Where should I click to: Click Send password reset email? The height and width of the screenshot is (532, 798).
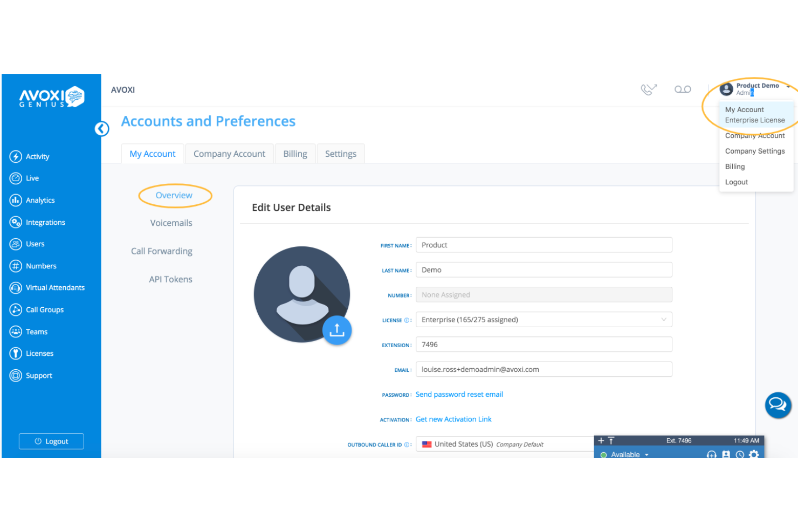click(x=459, y=395)
